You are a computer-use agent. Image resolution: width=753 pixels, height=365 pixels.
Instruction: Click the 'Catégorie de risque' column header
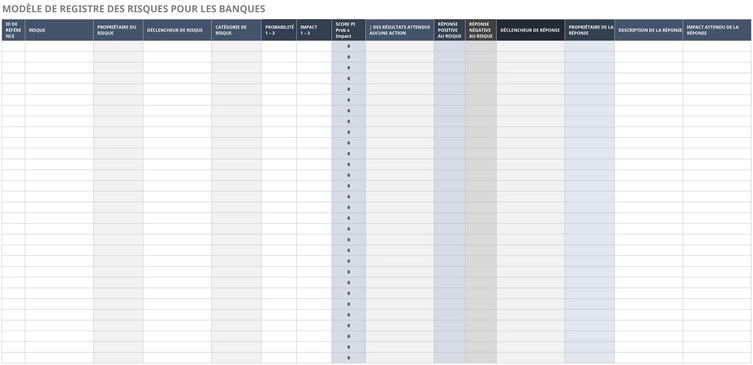[x=236, y=30]
